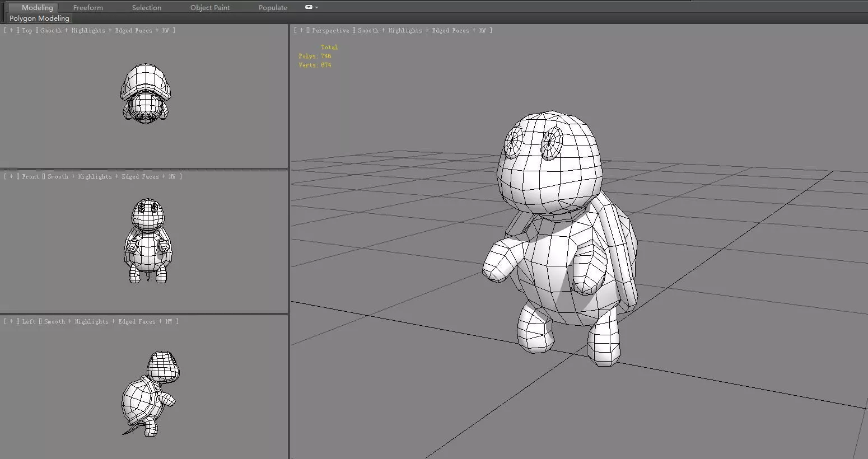Click the yellow Total statistics header
This screenshot has width=868, height=459.
329,47
